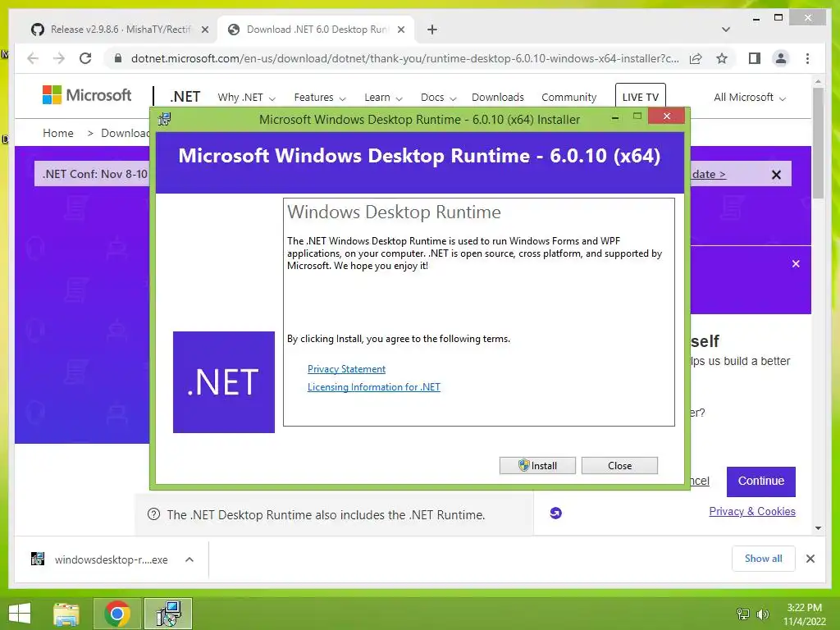Close the Chrome downloads bar
The height and width of the screenshot is (630, 840).
(x=810, y=559)
